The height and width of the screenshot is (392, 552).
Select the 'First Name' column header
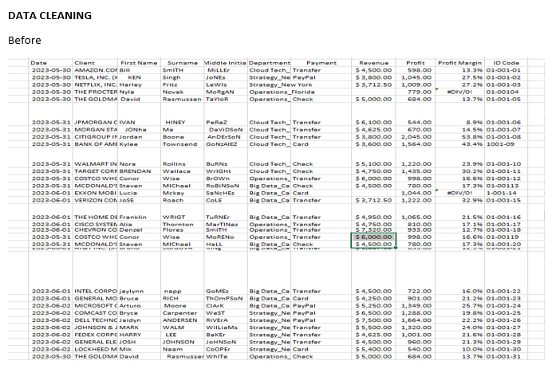139,63
